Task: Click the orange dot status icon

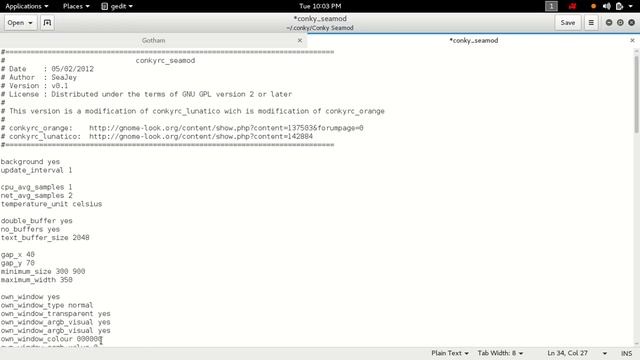Action: coord(593,6)
